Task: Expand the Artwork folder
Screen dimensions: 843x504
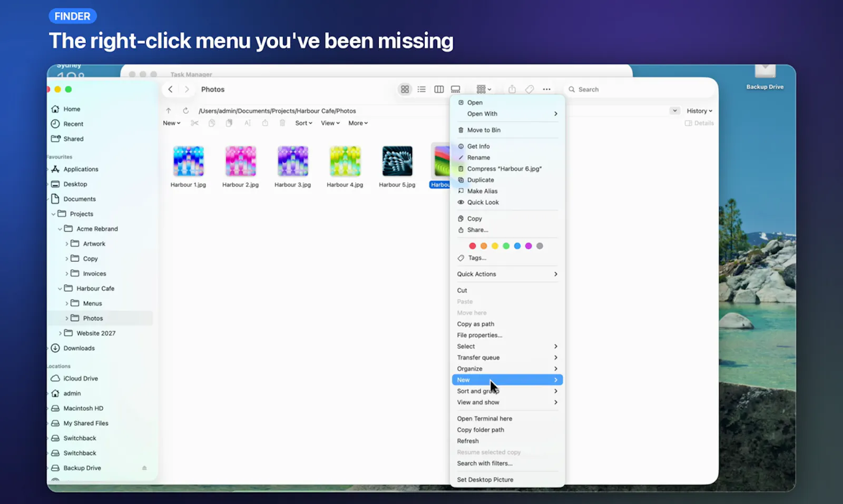Action: tap(67, 244)
